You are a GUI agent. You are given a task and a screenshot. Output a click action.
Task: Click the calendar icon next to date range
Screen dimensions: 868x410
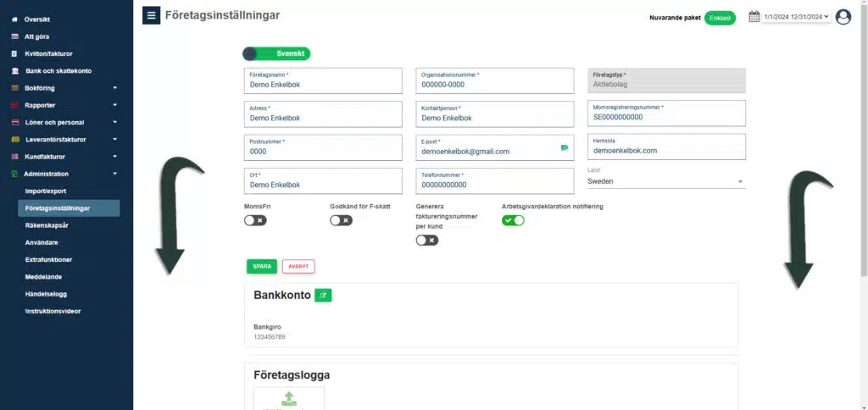[754, 17]
